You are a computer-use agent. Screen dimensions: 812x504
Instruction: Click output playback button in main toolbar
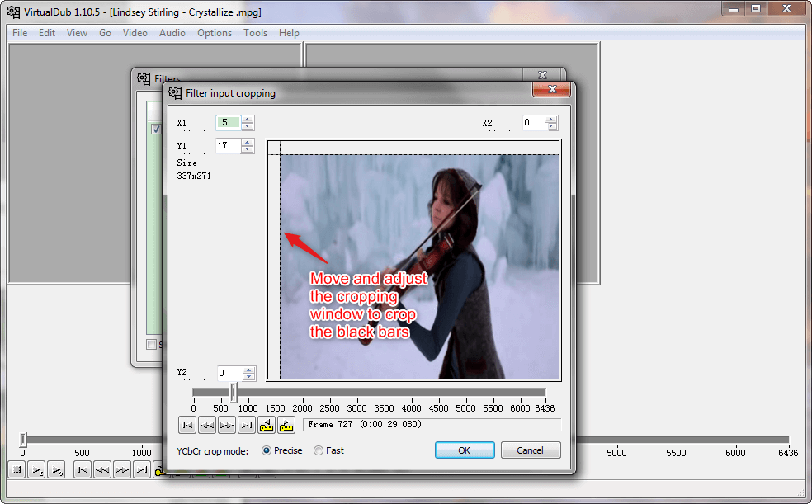pos(56,470)
